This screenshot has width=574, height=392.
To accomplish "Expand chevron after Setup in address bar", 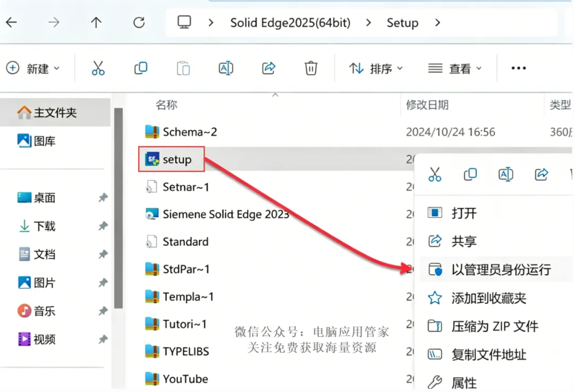I will (x=437, y=23).
